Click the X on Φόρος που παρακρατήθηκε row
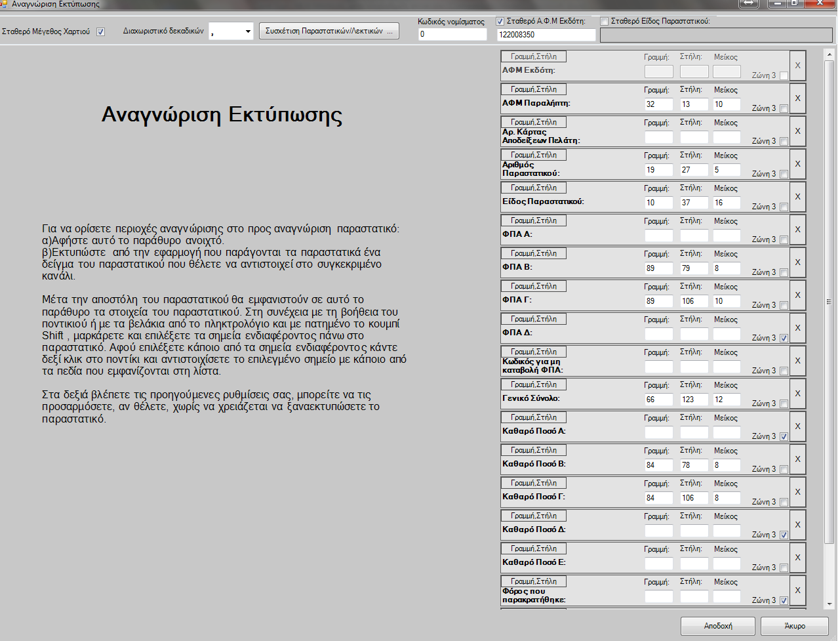840x641 pixels. pyautogui.click(x=797, y=590)
